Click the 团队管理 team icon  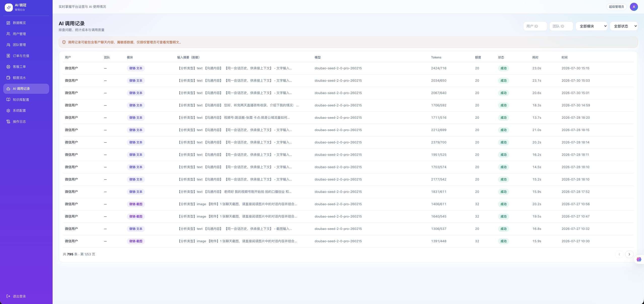point(8,45)
